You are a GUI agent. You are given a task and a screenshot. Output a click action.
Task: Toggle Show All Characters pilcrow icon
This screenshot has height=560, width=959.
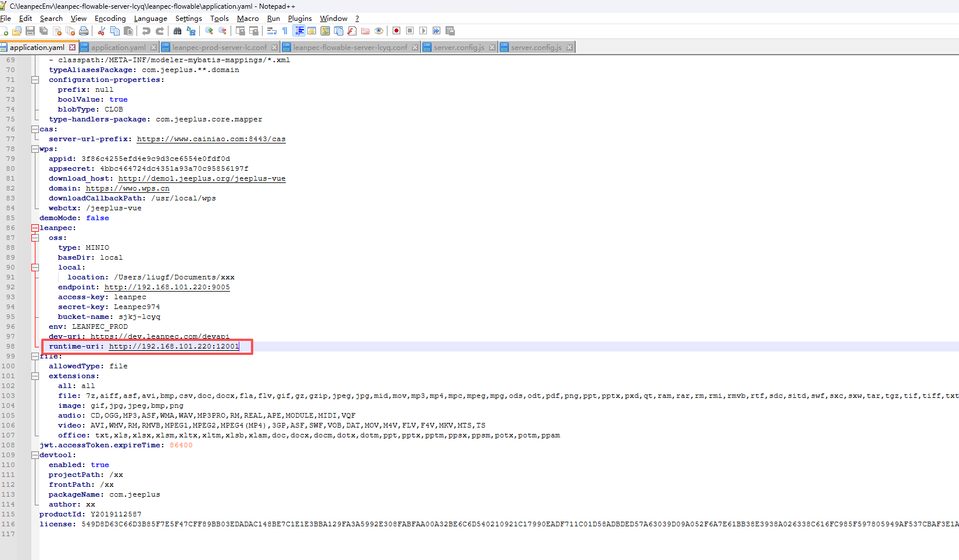tap(285, 31)
